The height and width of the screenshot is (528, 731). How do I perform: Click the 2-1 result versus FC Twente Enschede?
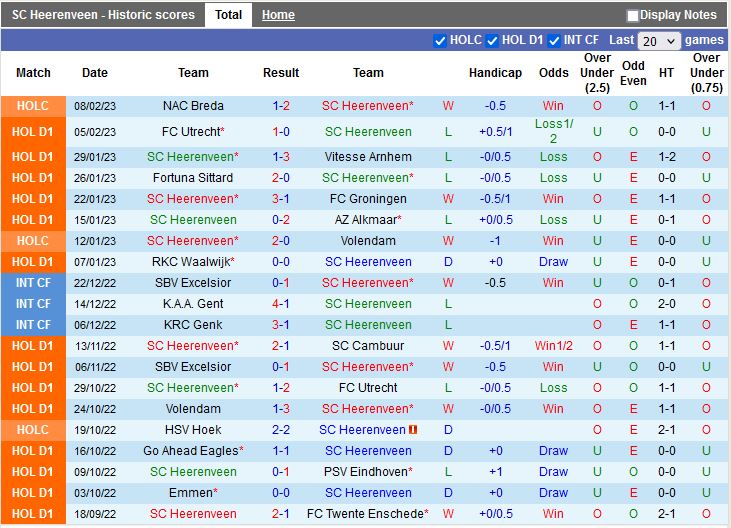tap(281, 514)
